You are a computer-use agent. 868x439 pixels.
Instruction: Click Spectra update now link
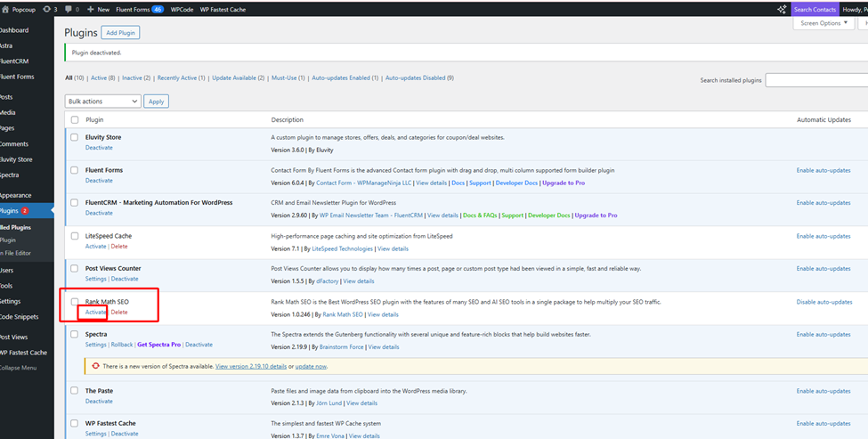[311, 367]
